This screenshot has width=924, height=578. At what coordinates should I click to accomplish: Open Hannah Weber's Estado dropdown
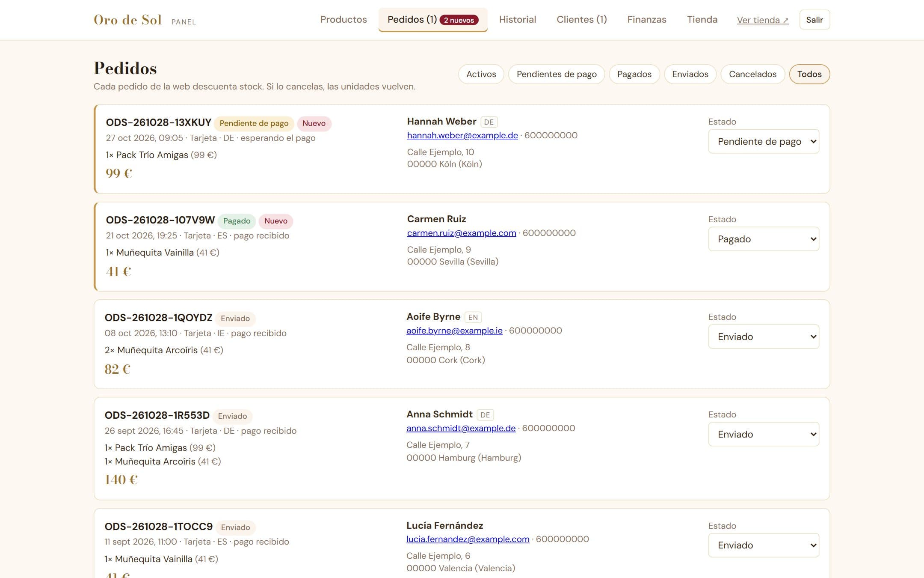click(764, 141)
